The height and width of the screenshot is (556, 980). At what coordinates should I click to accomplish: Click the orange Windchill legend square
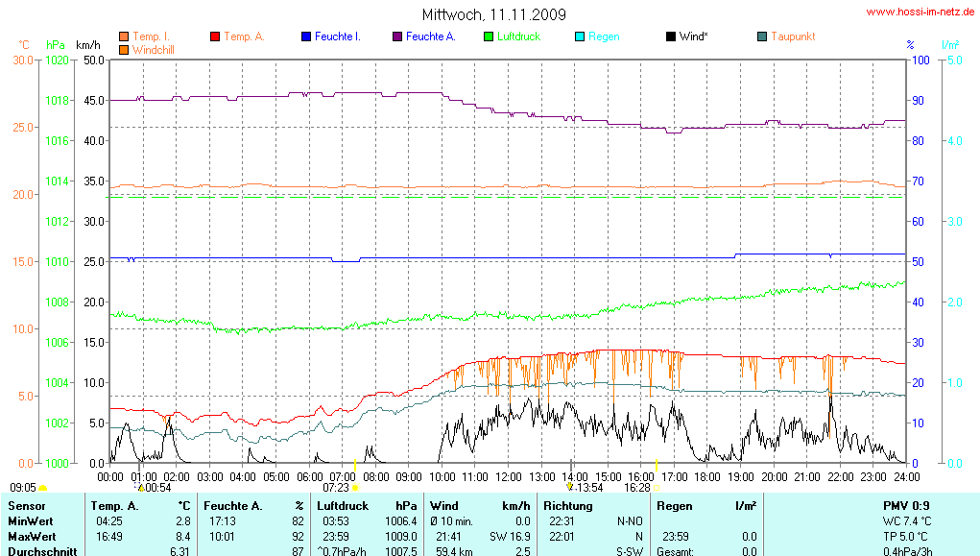point(124,49)
